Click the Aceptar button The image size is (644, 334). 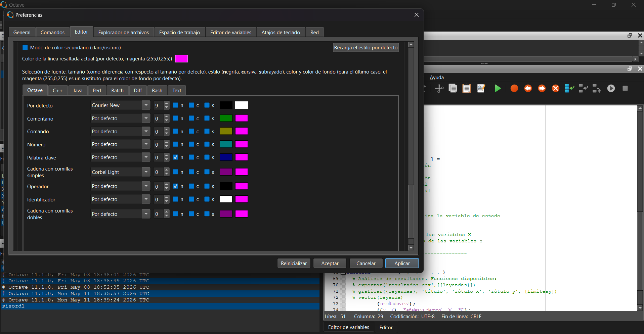330,263
